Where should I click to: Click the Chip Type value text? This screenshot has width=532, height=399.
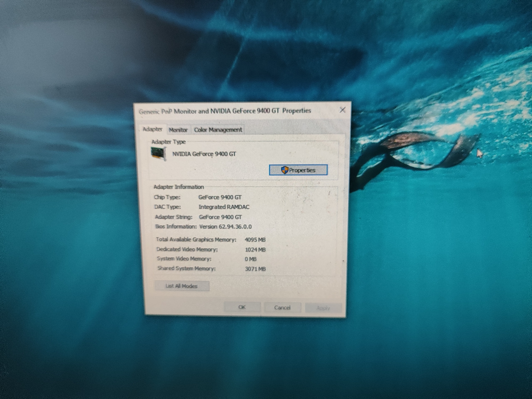click(220, 197)
